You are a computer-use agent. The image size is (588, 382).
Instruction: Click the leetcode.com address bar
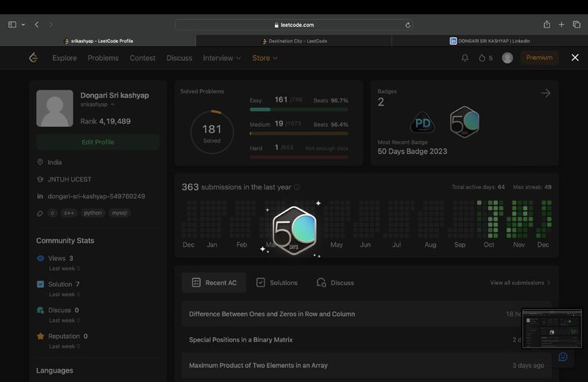tap(294, 25)
